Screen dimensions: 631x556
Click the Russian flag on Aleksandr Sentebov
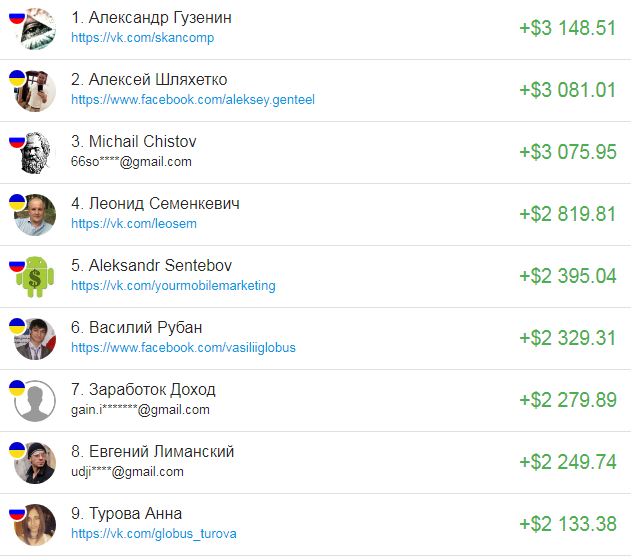(x=17, y=264)
